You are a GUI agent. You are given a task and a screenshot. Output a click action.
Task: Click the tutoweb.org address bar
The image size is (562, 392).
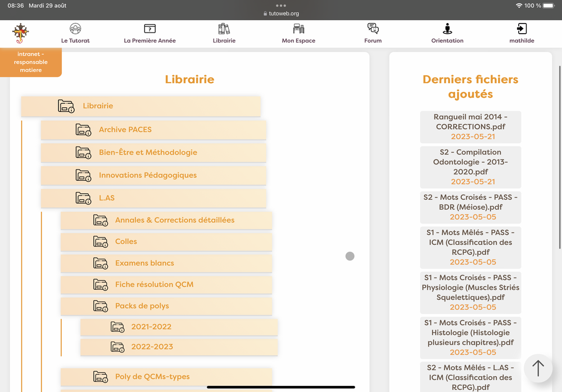pyautogui.click(x=281, y=13)
